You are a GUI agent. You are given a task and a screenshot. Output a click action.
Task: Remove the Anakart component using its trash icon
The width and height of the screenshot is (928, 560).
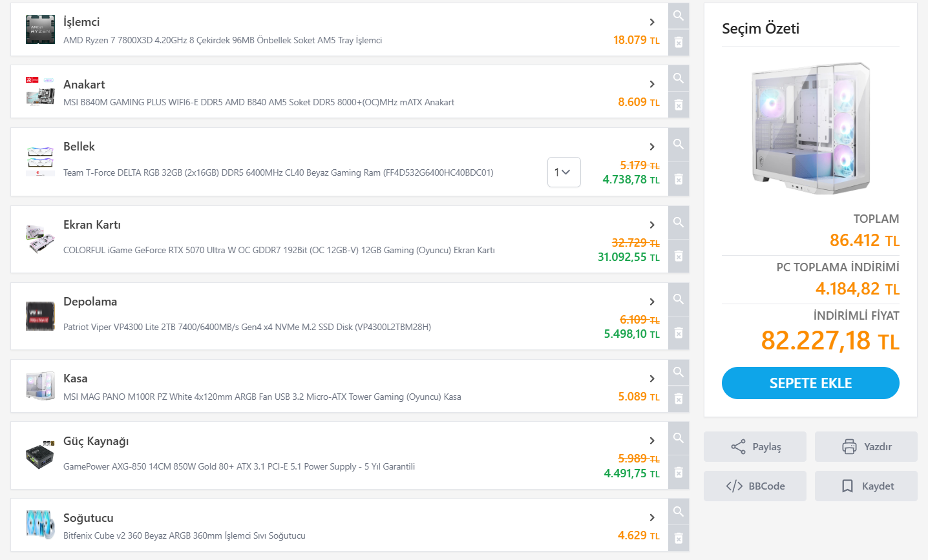tap(679, 105)
